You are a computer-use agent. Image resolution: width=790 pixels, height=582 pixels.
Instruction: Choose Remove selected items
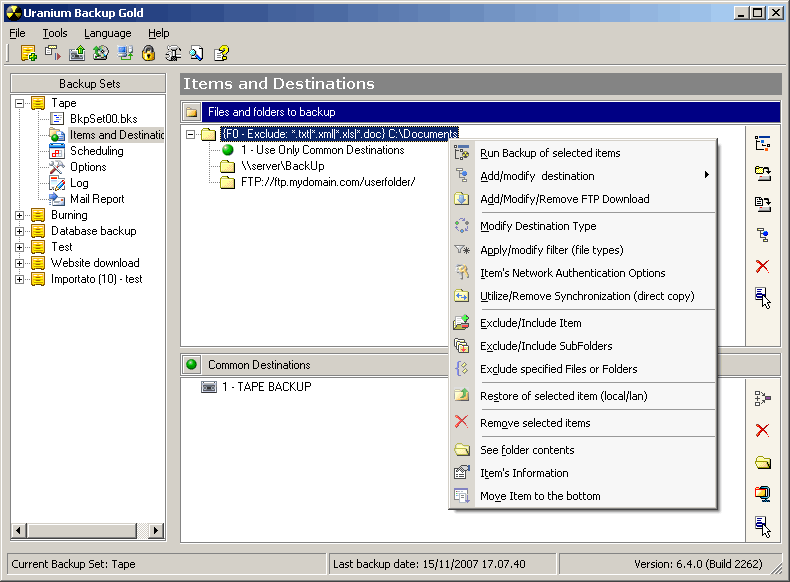pyautogui.click(x=583, y=423)
